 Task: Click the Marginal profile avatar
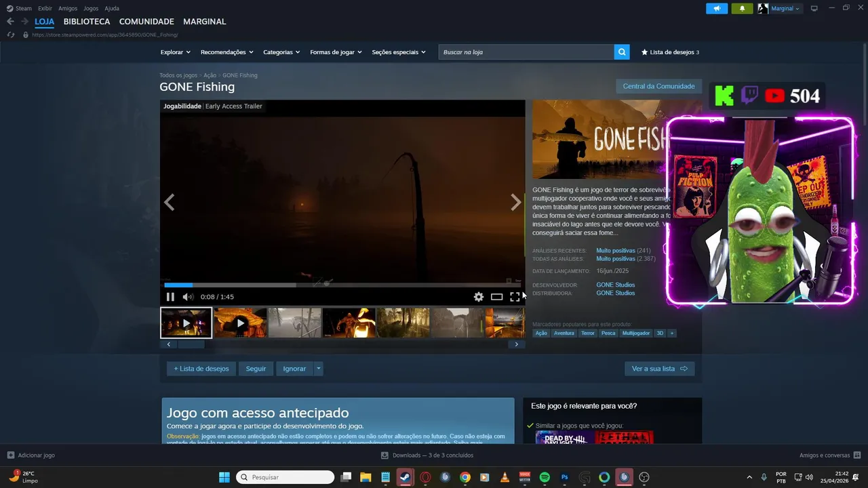point(763,9)
